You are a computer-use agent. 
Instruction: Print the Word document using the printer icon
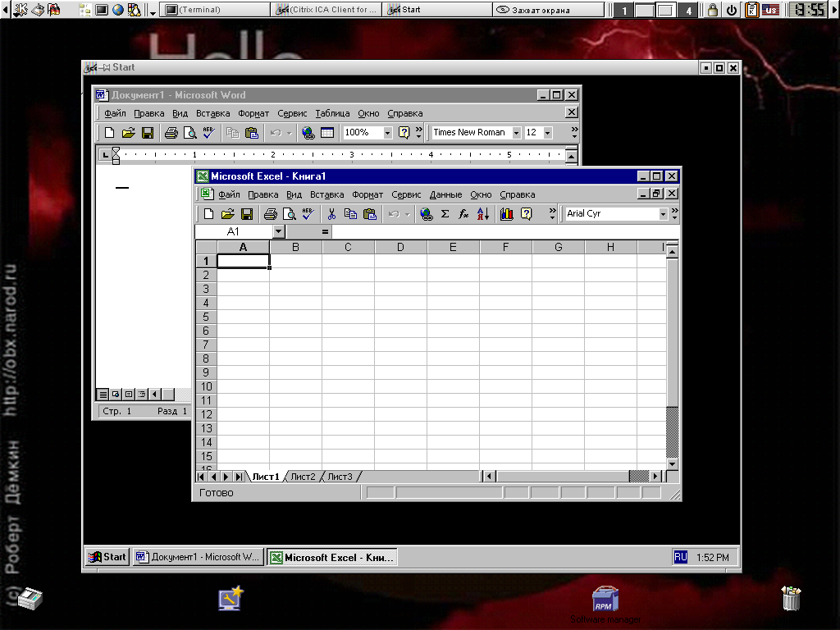(x=171, y=132)
